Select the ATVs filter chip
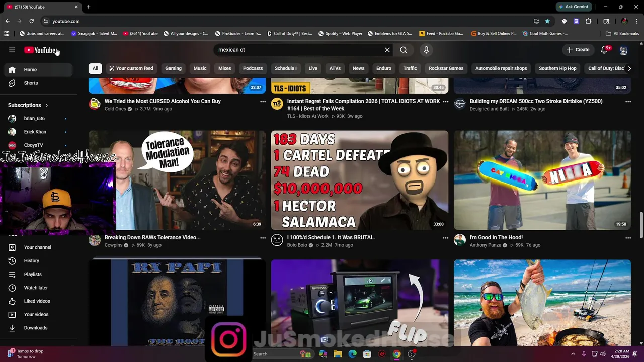 coord(335,68)
